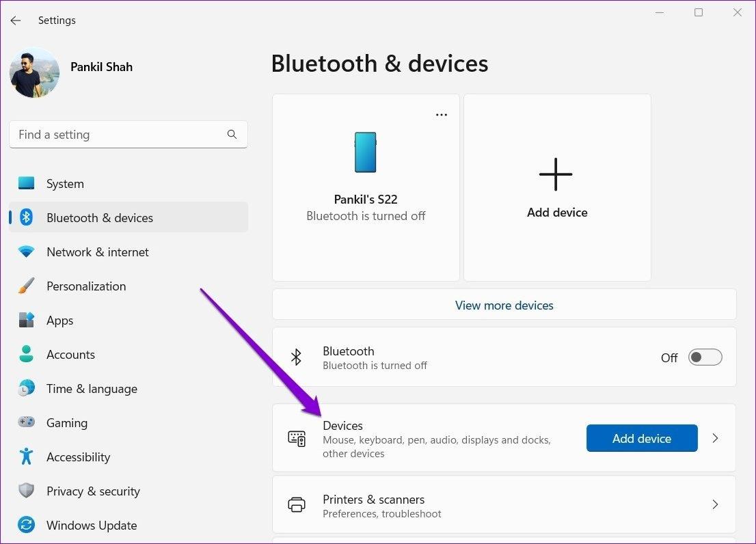Expand the Printers & scanners chevron
The height and width of the screenshot is (544, 756).
[715, 505]
